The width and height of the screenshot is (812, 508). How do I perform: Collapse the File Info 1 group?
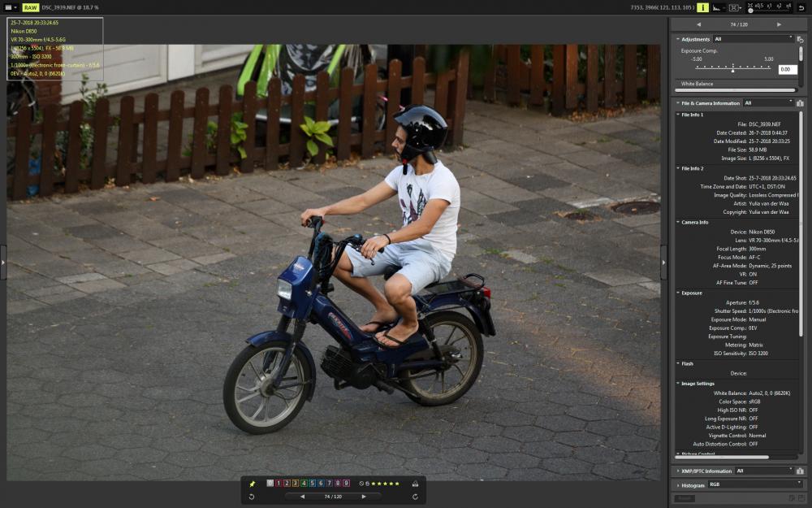678,115
